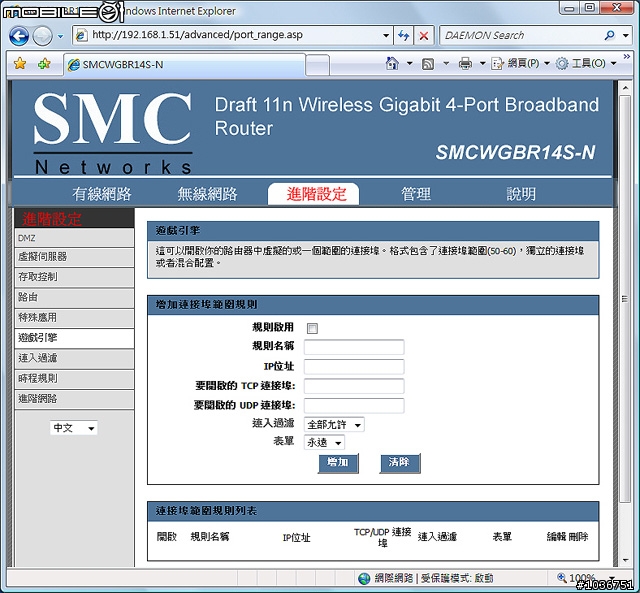Open 特殊應用 sidebar item
The height and width of the screenshot is (593, 640).
click(x=74, y=318)
